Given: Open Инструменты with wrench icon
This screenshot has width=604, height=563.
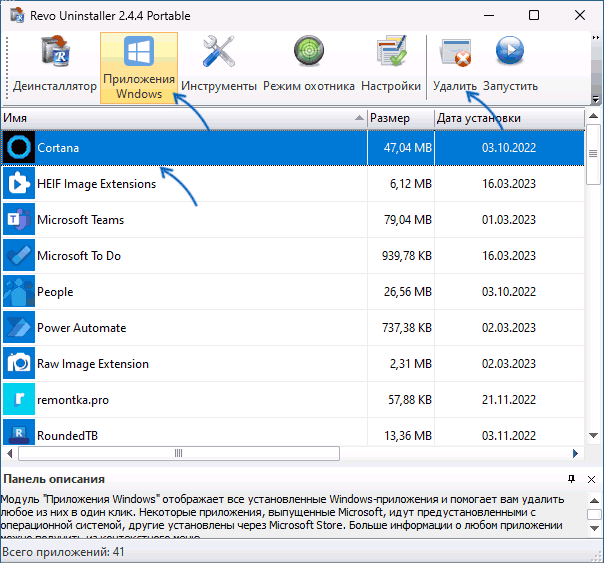Looking at the screenshot, I should (219, 67).
